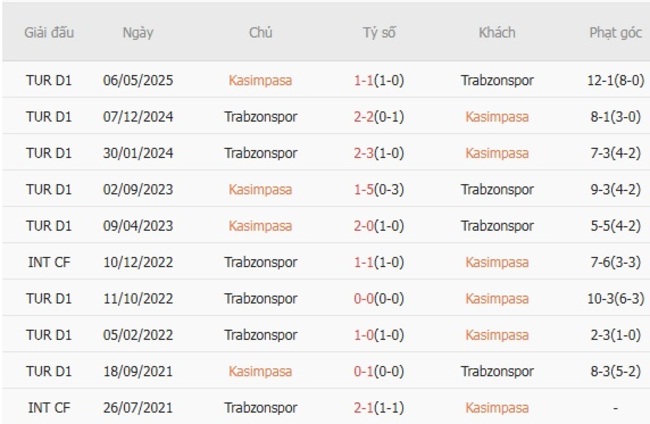Select the date 09/04/2023 cell
Image resolution: width=650 pixels, height=424 pixels.
point(138,226)
